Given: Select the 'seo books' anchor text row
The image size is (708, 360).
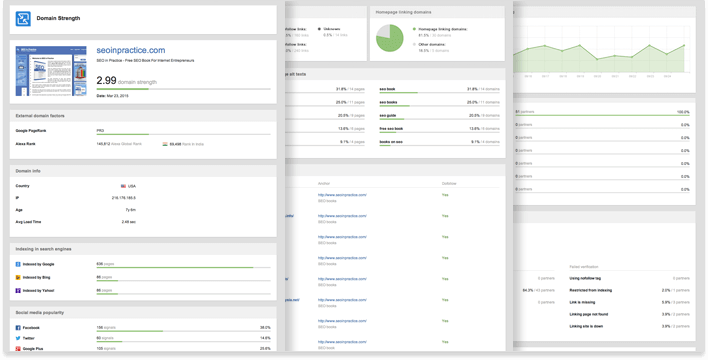Looking at the screenshot, I should tap(439, 103).
